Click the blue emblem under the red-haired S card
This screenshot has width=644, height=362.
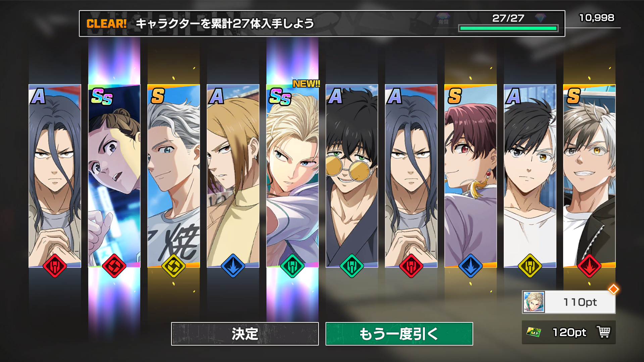(470, 266)
